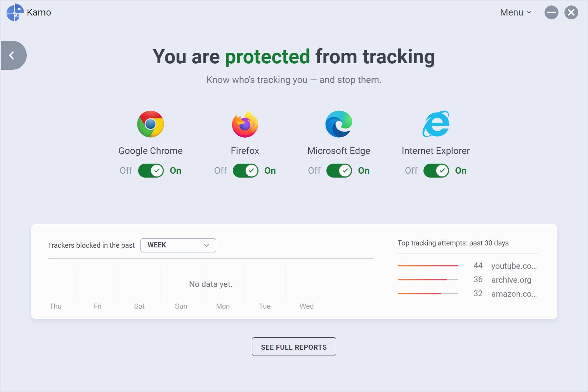The height and width of the screenshot is (392, 588).
Task: Turn off Microsoft Edge protection toggle
Action: click(x=339, y=171)
